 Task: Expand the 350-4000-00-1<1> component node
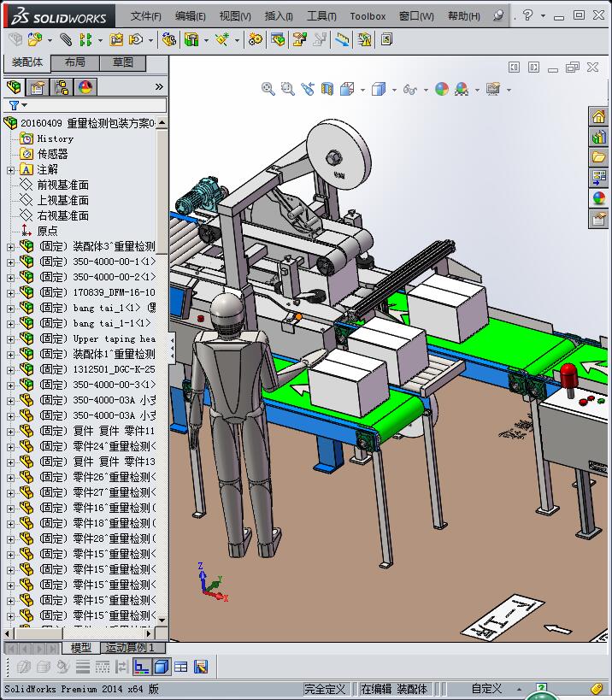click(10, 262)
